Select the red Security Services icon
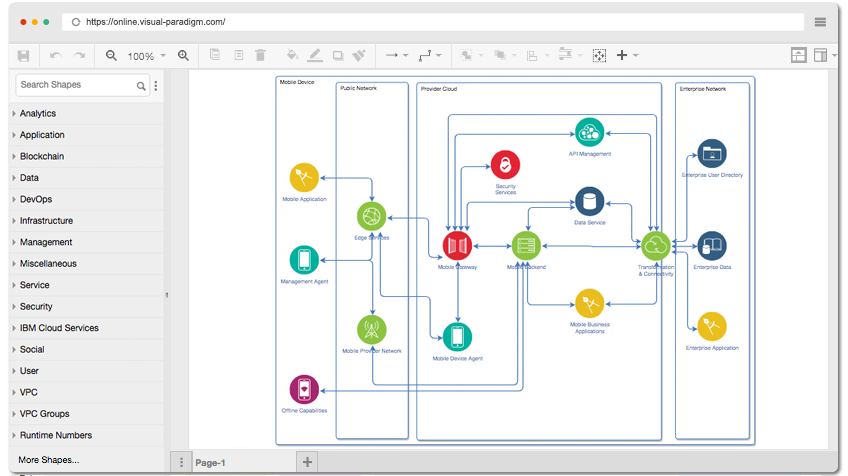 (x=505, y=165)
